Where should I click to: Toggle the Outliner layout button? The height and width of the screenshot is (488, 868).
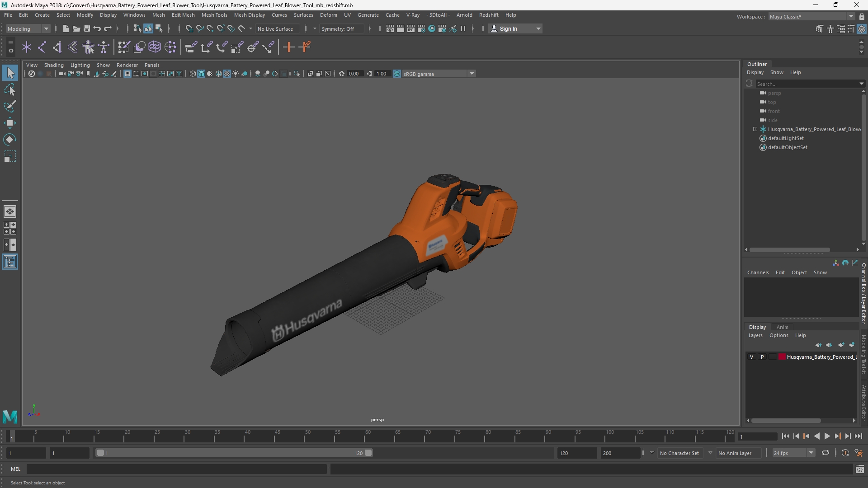[x=10, y=262]
